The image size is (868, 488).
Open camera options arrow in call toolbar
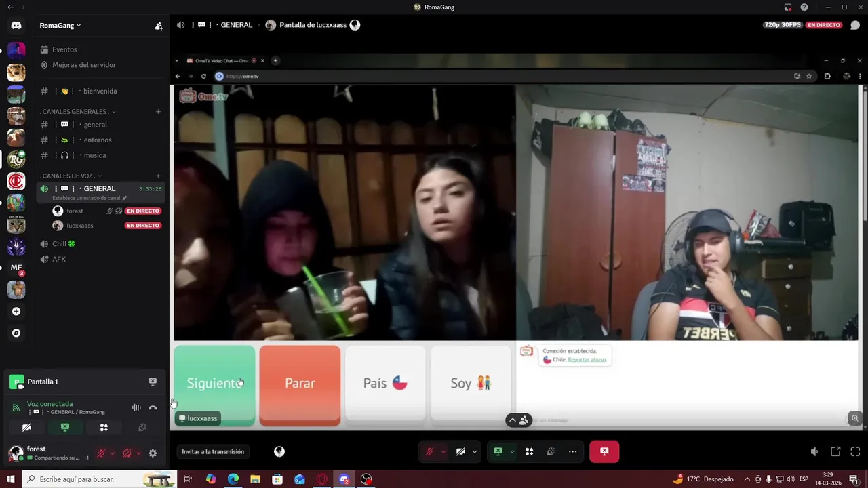point(475,451)
